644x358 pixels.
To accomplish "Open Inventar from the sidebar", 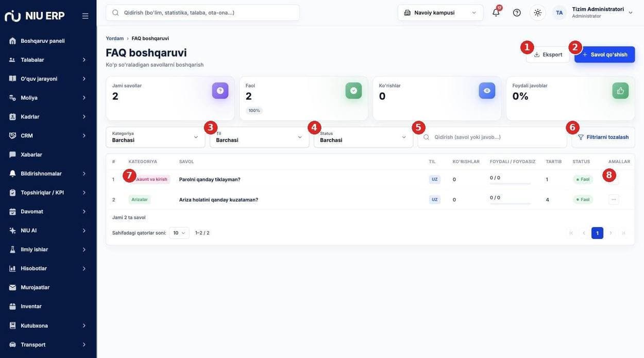I will point(48,306).
